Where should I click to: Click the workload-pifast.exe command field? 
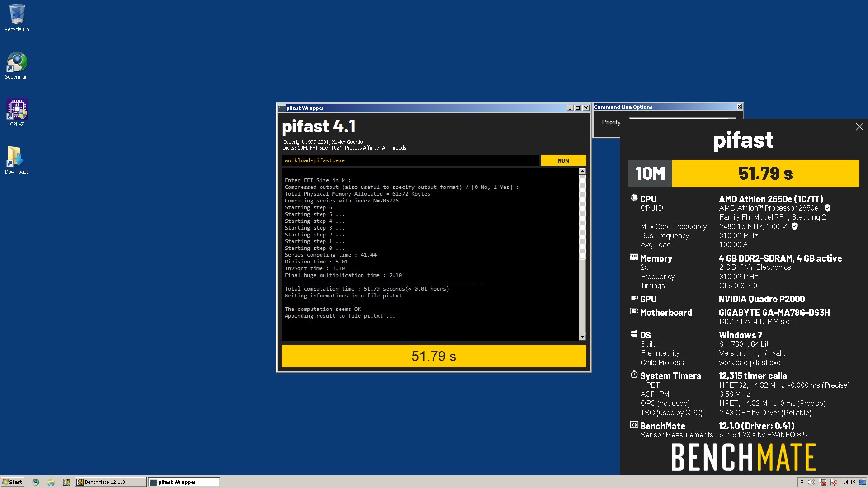[410, 160]
